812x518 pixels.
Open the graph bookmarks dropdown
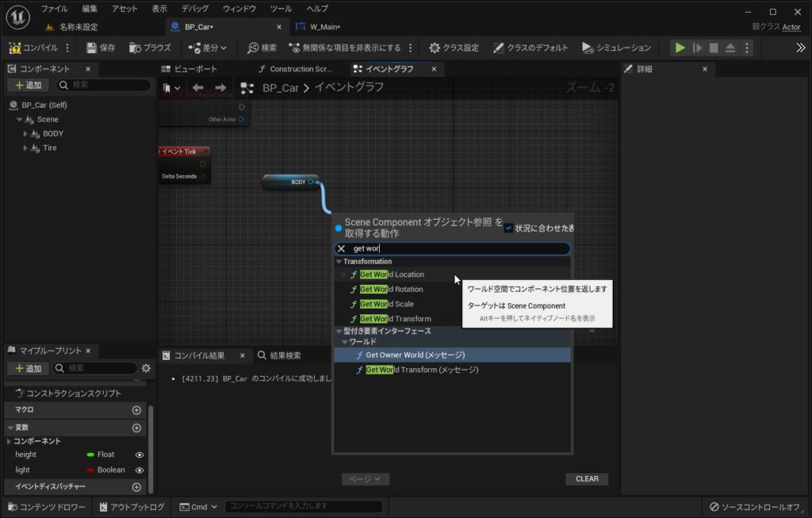coord(171,88)
